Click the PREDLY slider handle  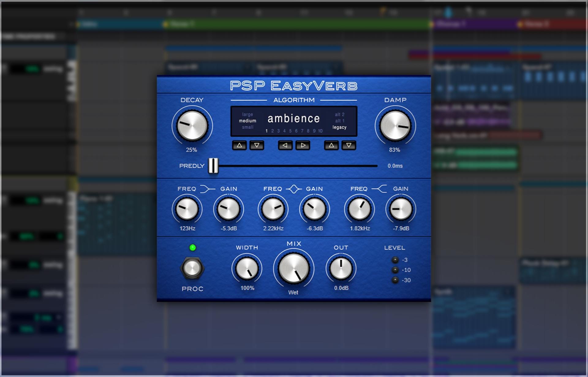click(x=213, y=166)
